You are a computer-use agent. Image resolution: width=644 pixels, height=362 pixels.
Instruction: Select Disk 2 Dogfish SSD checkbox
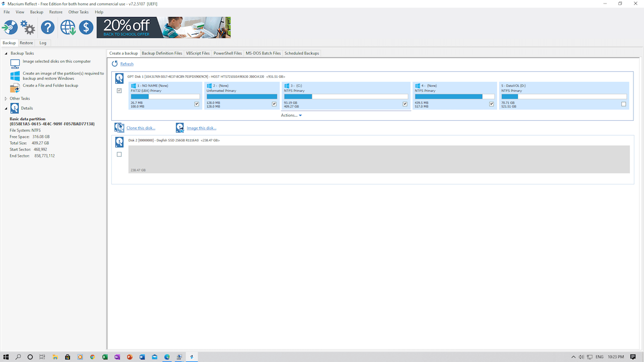click(x=119, y=154)
